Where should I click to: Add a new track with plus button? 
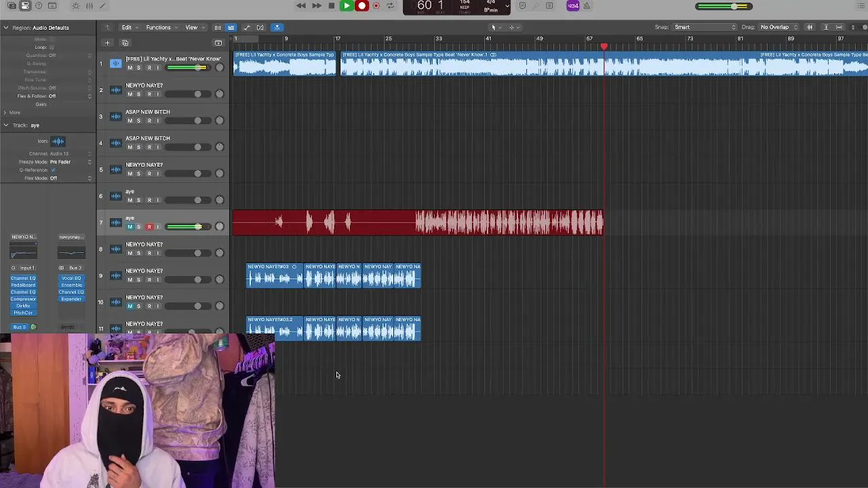click(107, 43)
